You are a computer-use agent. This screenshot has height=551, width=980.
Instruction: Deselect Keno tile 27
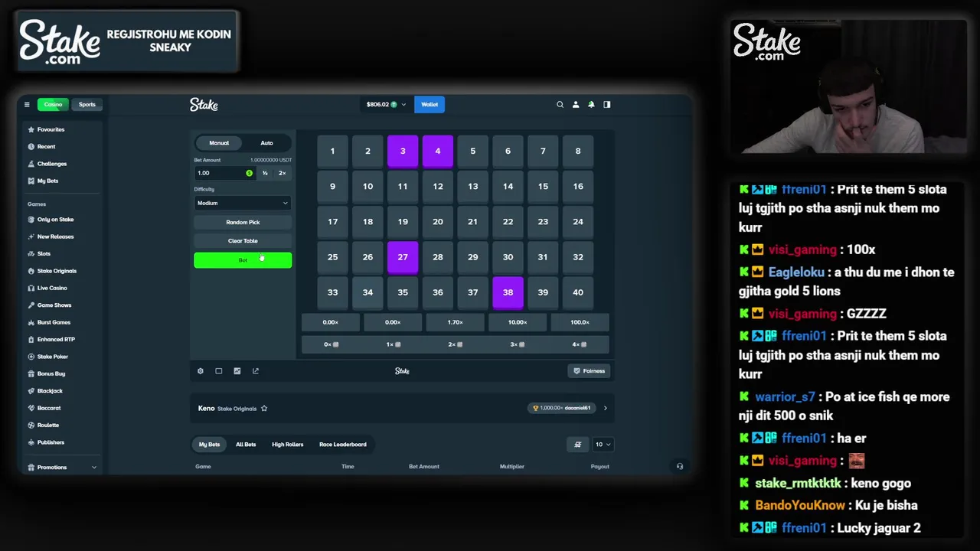click(x=403, y=257)
